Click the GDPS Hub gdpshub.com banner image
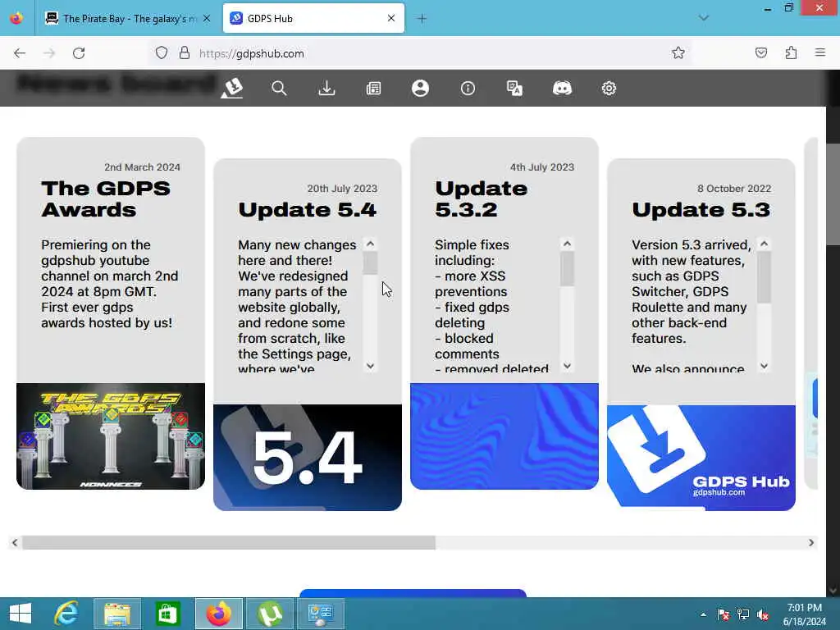The width and height of the screenshot is (840, 630). [x=701, y=458]
